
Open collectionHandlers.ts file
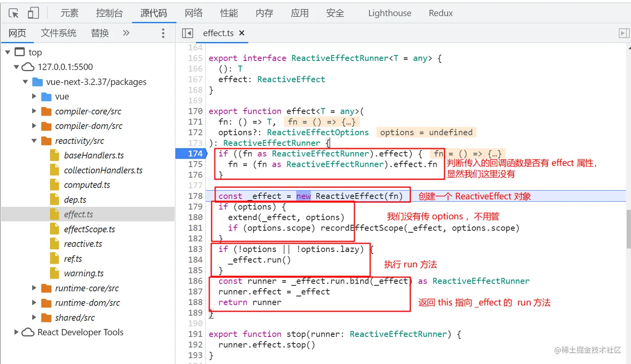pos(103,170)
